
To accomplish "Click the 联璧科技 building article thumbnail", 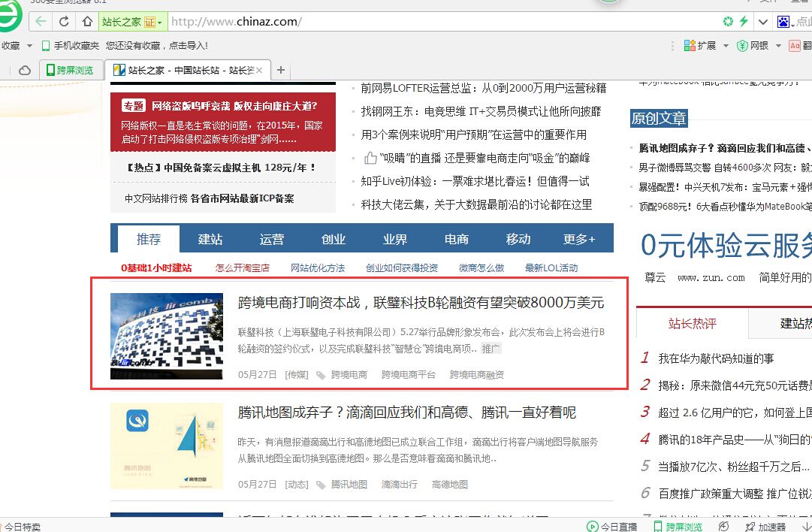I will (x=167, y=336).
